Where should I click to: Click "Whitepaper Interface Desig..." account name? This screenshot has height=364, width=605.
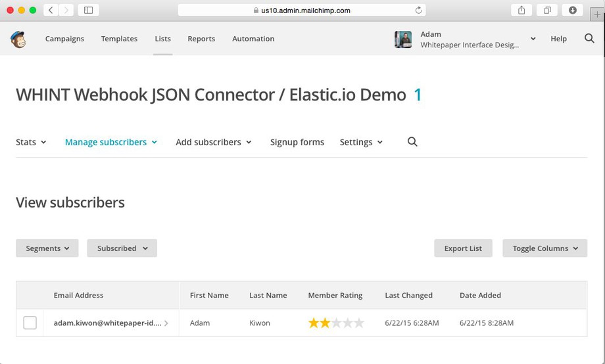(x=470, y=45)
